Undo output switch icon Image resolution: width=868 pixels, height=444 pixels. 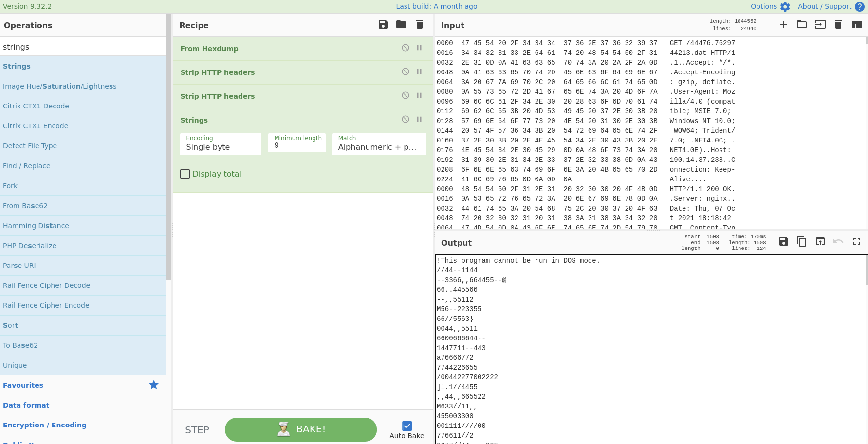(x=838, y=241)
